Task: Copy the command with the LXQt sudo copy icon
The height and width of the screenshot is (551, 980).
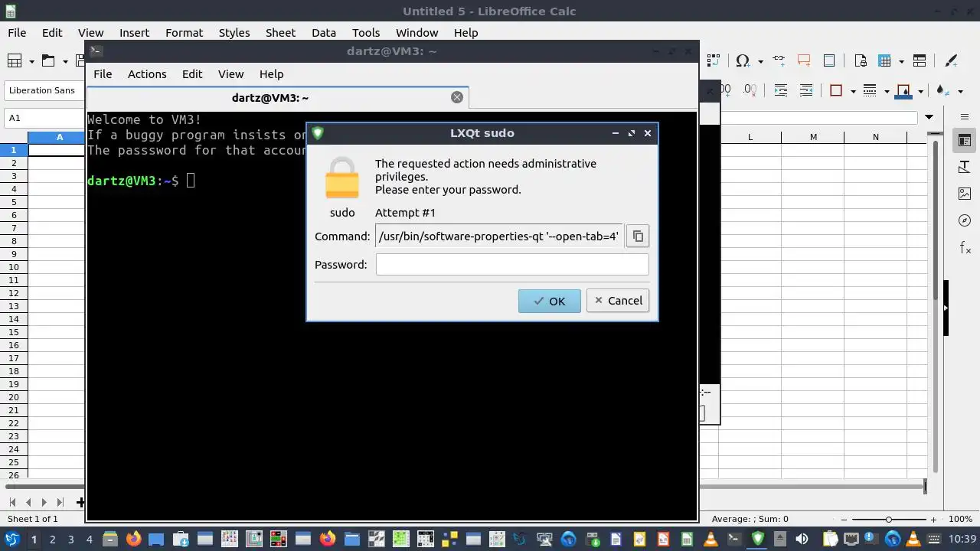Action: click(638, 236)
